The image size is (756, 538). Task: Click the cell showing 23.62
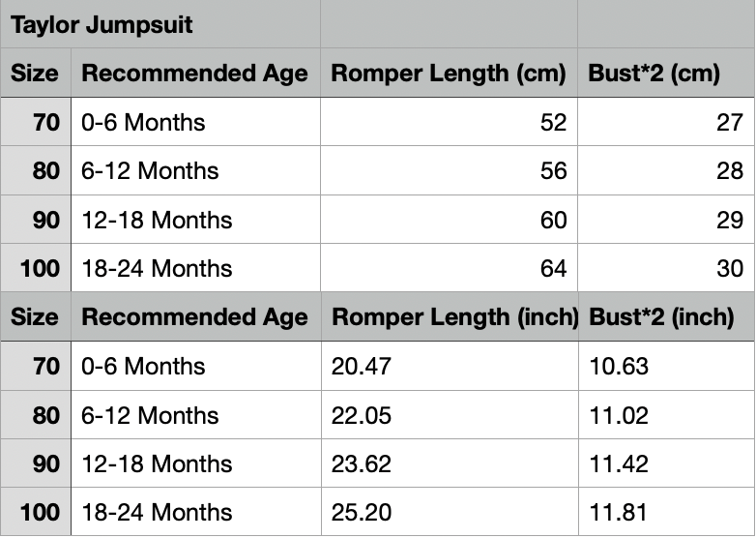tap(359, 463)
